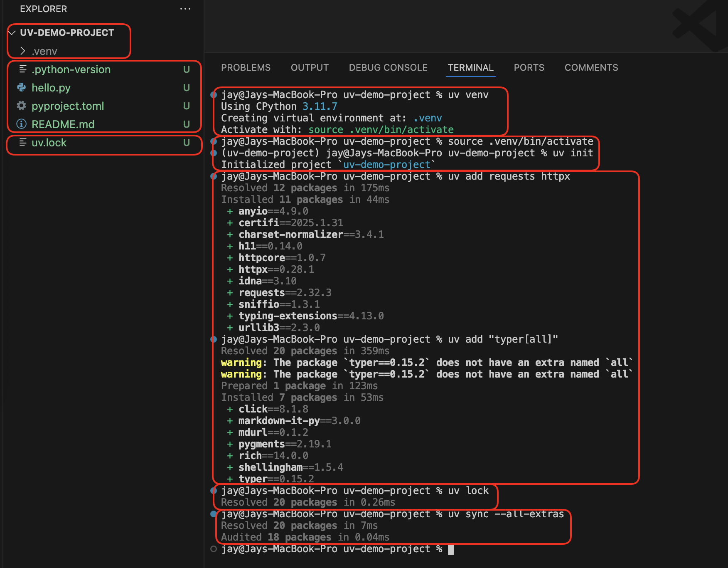Click the shellingham==1.5.4 line
The image size is (728, 568).
(x=285, y=467)
